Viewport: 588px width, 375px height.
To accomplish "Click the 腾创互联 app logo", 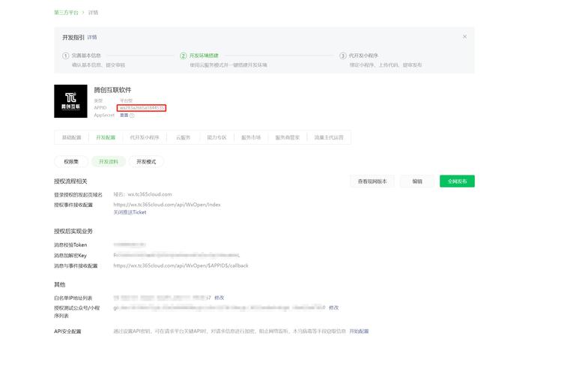I will point(70,101).
